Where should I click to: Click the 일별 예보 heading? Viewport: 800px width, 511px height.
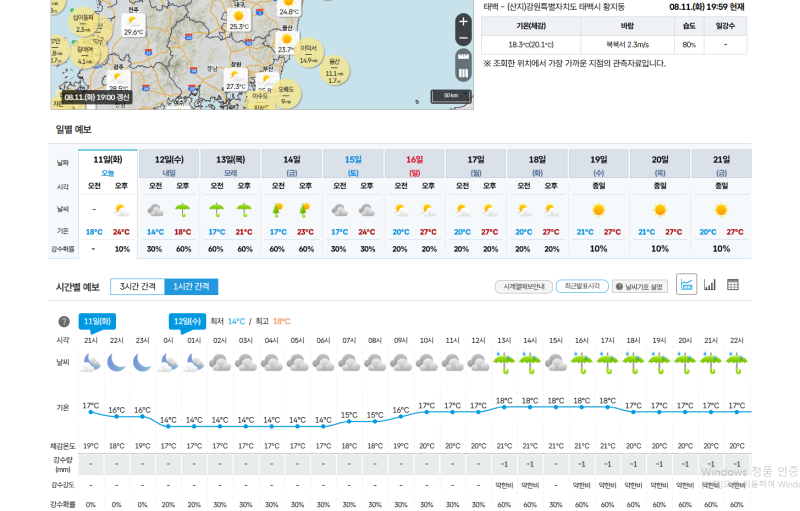click(x=73, y=130)
